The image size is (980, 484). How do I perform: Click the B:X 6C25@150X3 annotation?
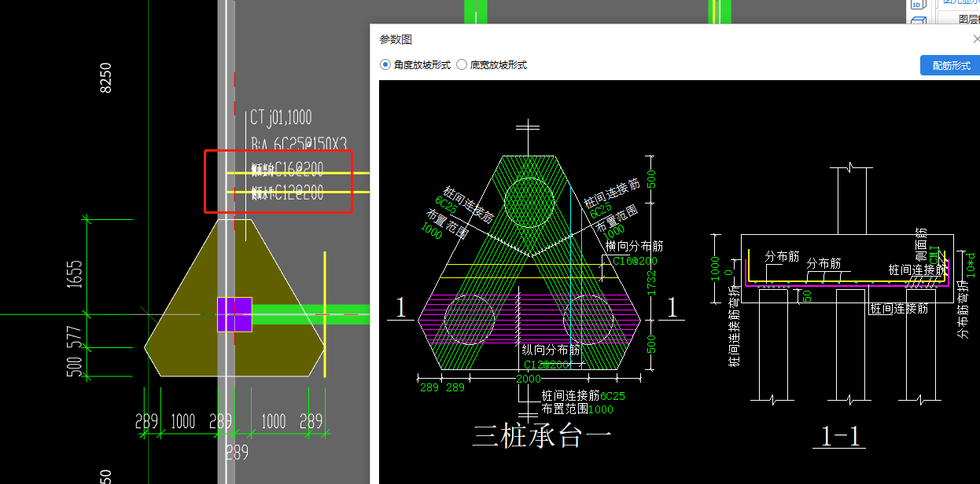299,145
